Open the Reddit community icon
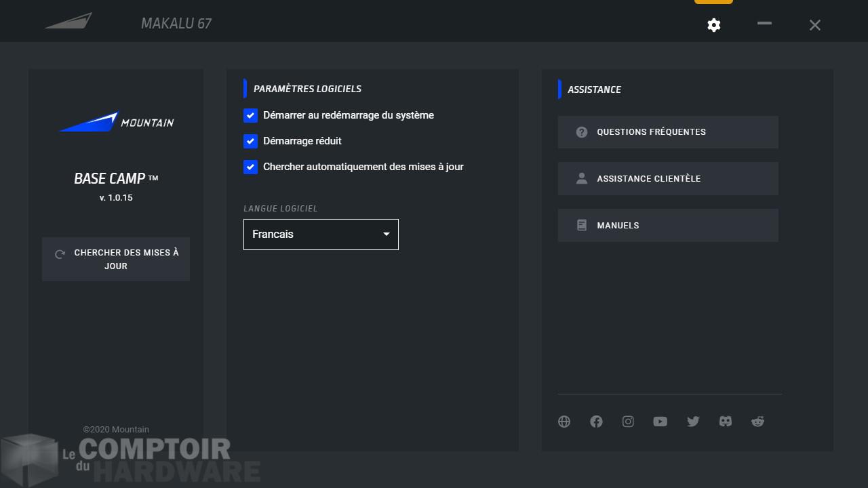Screen dimensions: 868x488 [x=757, y=422]
